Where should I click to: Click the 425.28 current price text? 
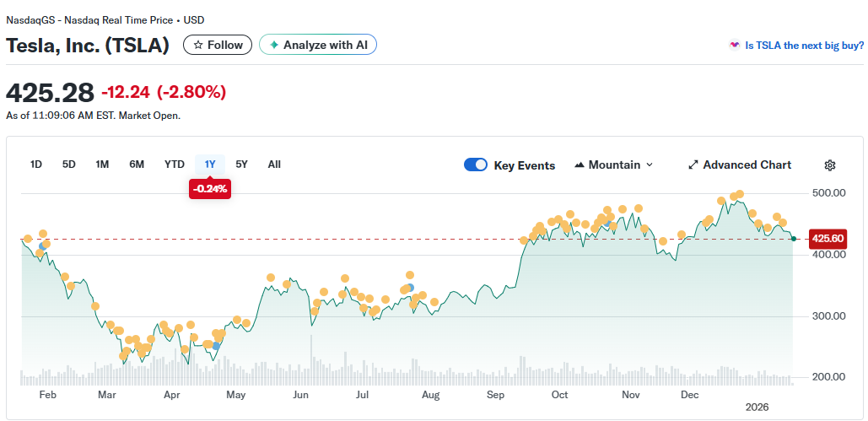coord(51,93)
